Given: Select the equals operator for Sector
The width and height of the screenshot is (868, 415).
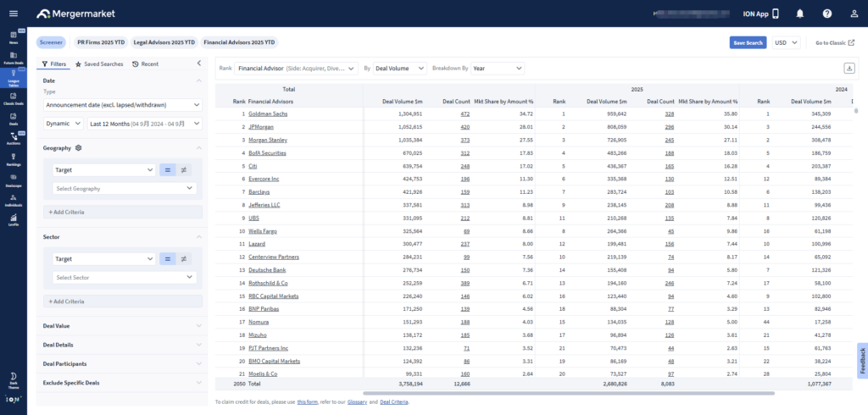Looking at the screenshot, I should tap(168, 258).
